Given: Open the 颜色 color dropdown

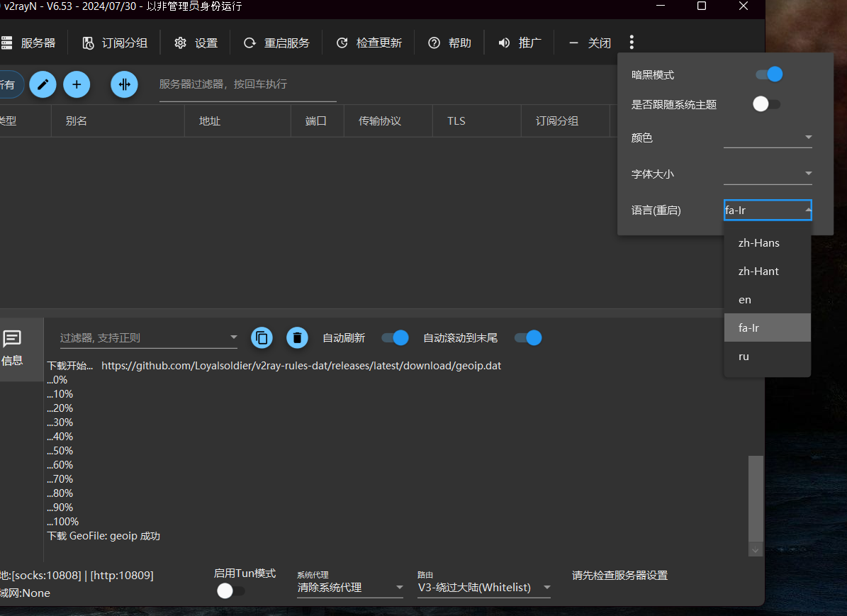Looking at the screenshot, I should click(x=768, y=138).
